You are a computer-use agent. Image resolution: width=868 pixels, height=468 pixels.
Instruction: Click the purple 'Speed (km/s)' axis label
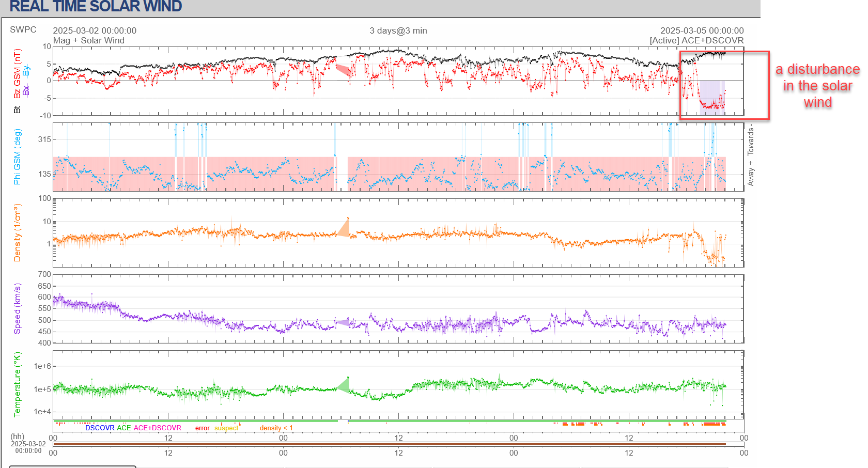[18, 308]
